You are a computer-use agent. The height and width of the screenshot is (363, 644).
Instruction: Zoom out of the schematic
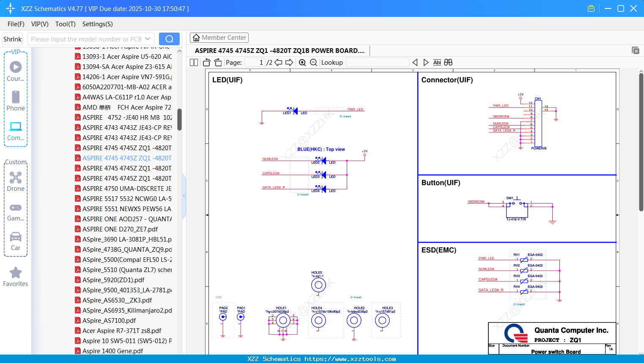point(313,63)
